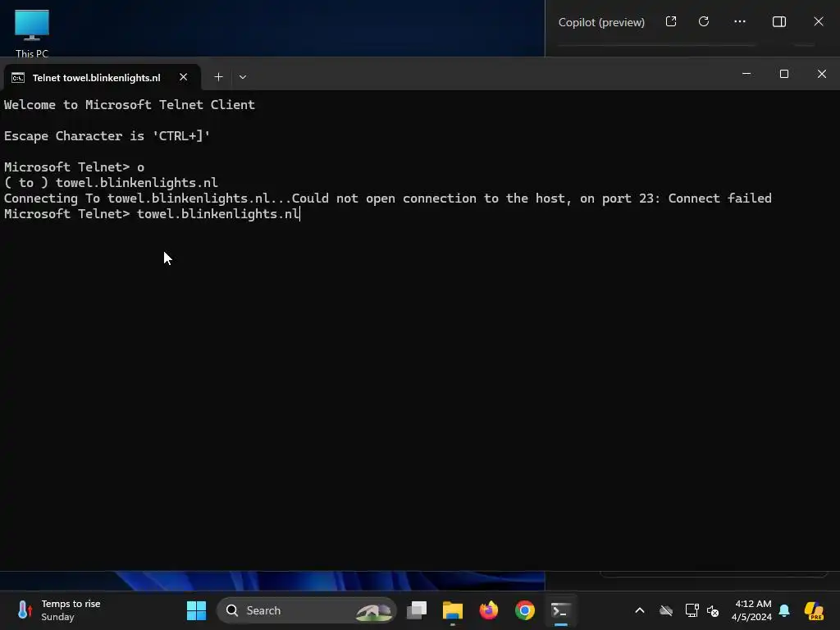This screenshot has width=840, height=630.
Task: Click the last Microsoft Telnet> prompt input line
Action: [152, 214]
